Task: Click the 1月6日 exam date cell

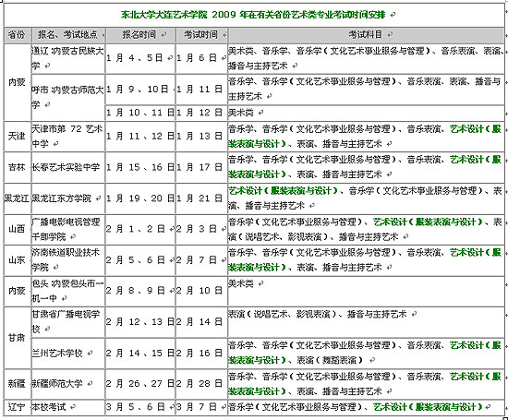Action: 201,58
